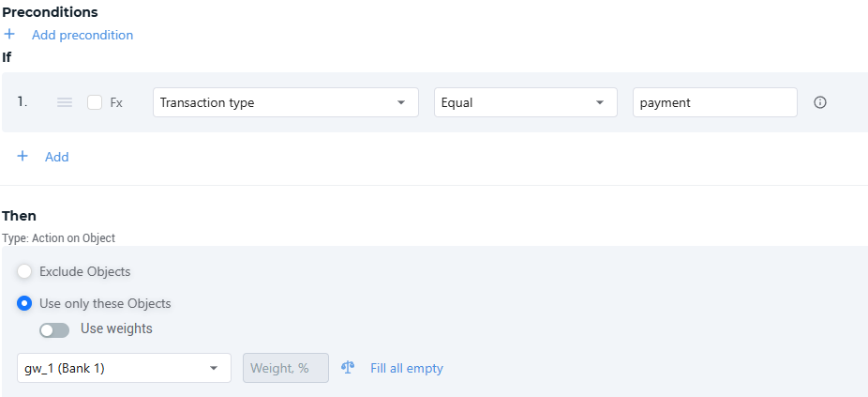Grab the drag handle on condition row 1
868x397 pixels.
[x=65, y=103]
